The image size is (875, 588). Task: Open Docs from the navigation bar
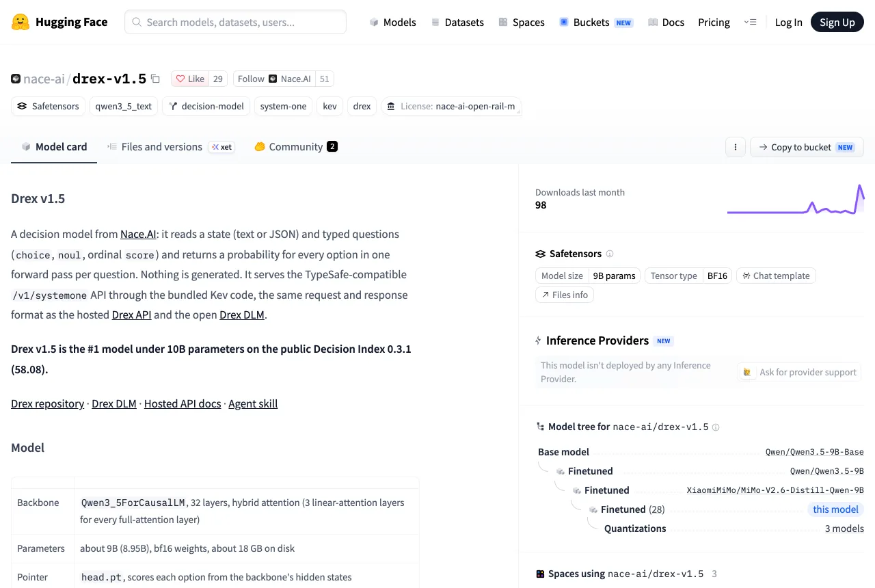(x=666, y=22)
